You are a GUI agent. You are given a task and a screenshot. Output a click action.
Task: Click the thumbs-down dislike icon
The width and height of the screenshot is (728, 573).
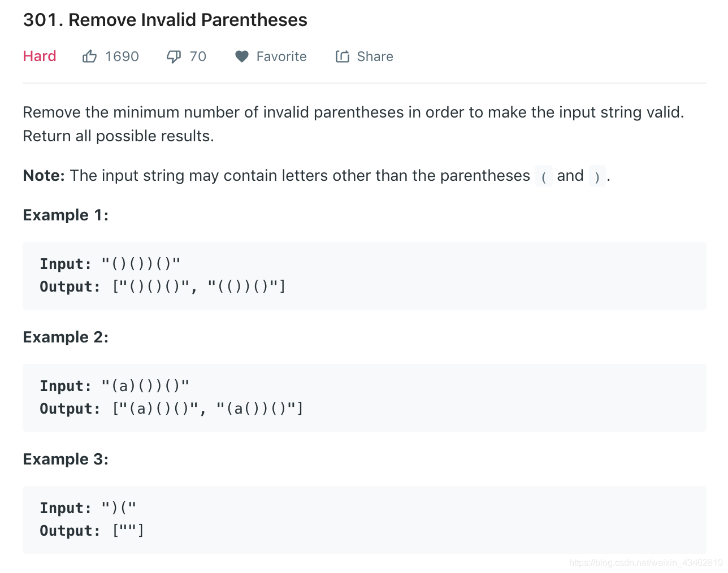click(174, 57)
